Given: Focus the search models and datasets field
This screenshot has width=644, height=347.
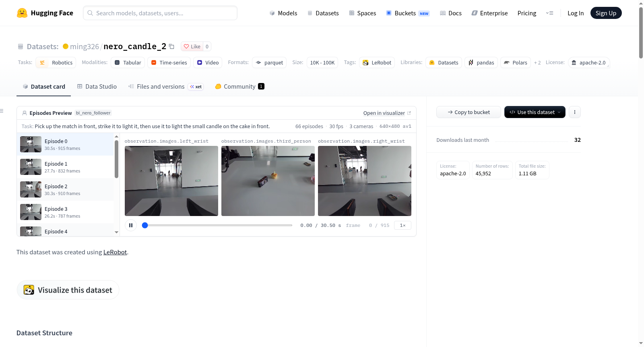Looking at the screenshot, I should point(160,13).
